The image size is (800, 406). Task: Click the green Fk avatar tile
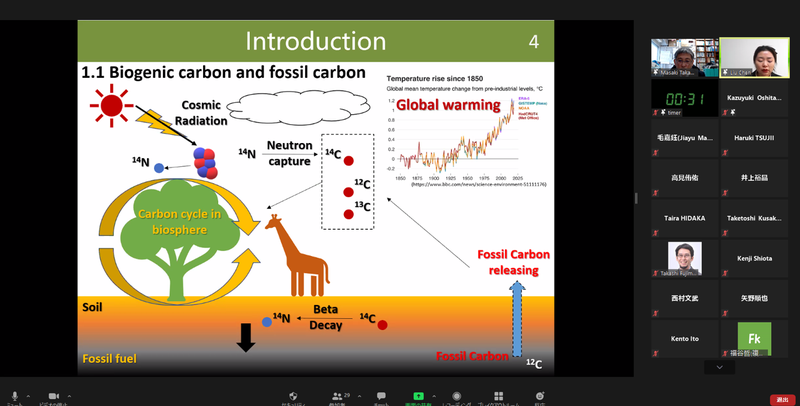click(755, 339)
